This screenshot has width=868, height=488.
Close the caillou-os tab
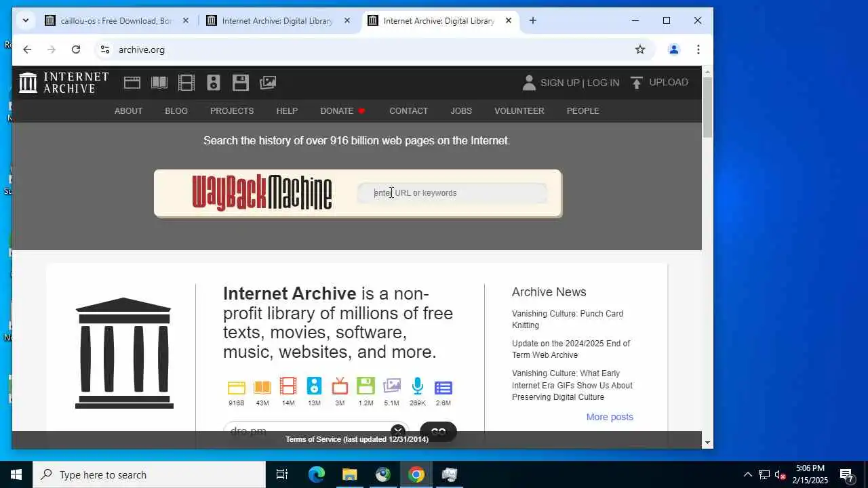(x=186, y=20)
